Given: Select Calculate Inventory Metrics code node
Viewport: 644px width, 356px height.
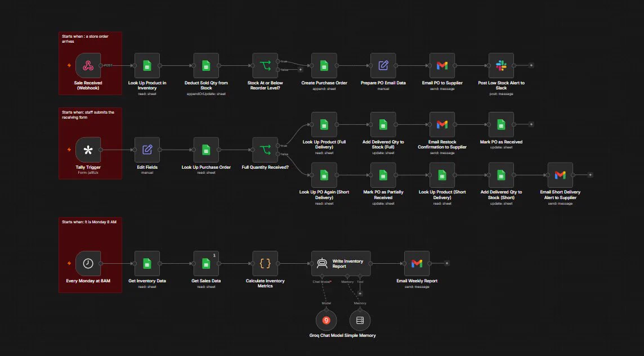Looking at the screenshot, I should tap(265, 263).
